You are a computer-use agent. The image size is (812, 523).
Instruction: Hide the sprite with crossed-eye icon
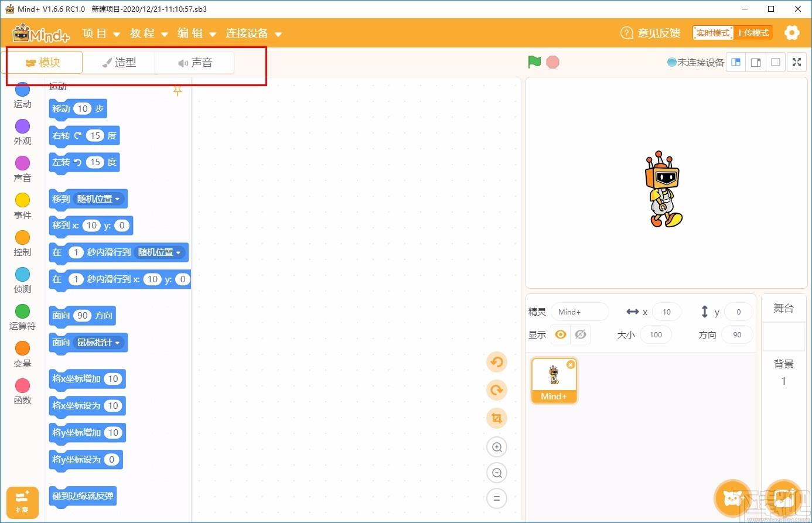[x=581, y=334]
